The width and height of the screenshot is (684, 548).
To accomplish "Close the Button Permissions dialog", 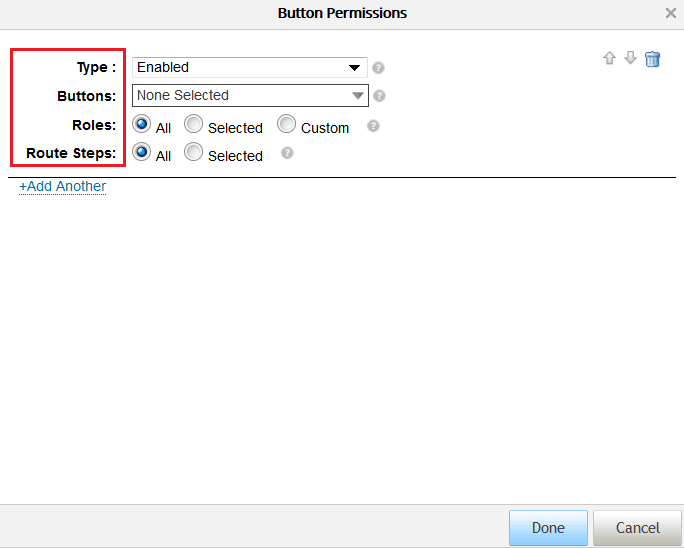I will pos(670,13).
